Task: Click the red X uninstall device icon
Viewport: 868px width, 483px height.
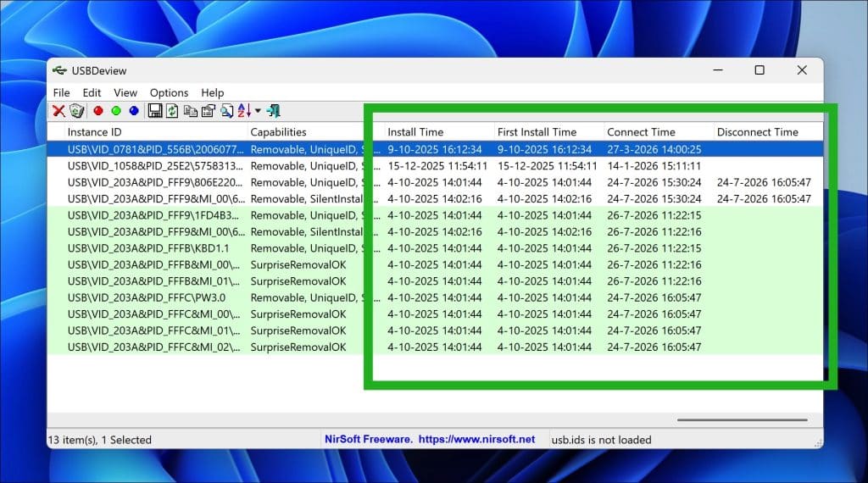Action: tap(58, 111)
